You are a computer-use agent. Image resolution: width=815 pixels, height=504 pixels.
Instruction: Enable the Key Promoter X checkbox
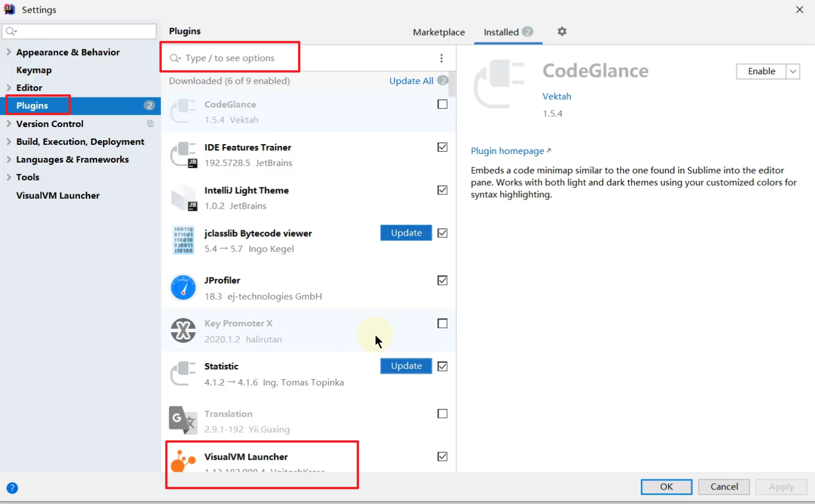(x=442, y=324)
